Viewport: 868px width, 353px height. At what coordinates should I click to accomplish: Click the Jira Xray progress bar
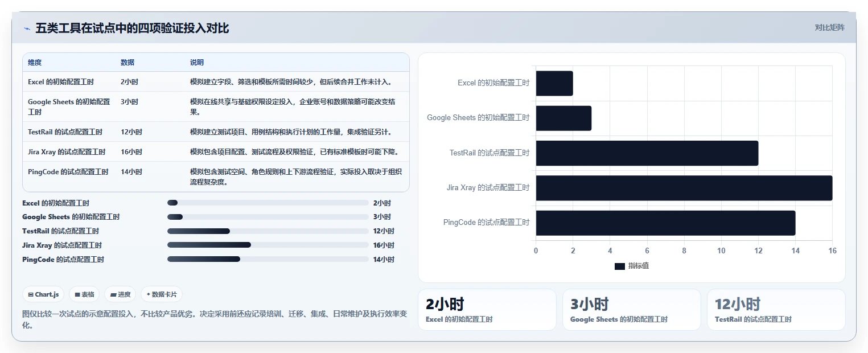pyautogui.click(x=268, y=245)
